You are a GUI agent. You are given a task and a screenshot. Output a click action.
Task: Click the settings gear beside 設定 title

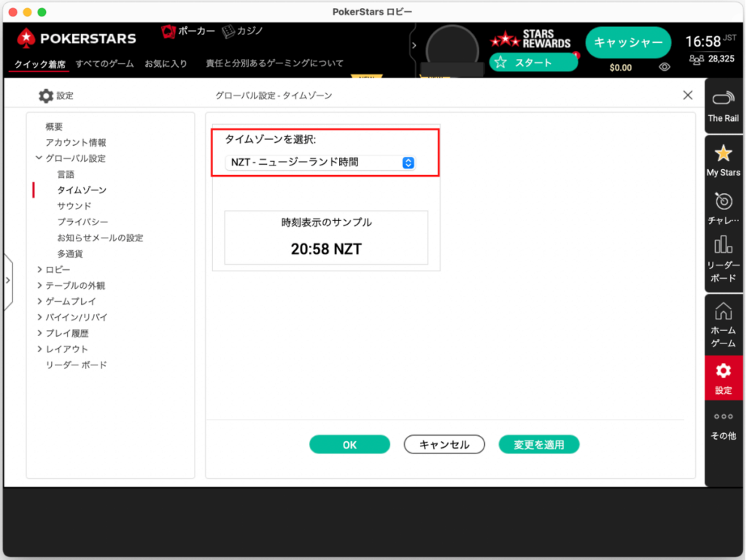pos(46,96)
